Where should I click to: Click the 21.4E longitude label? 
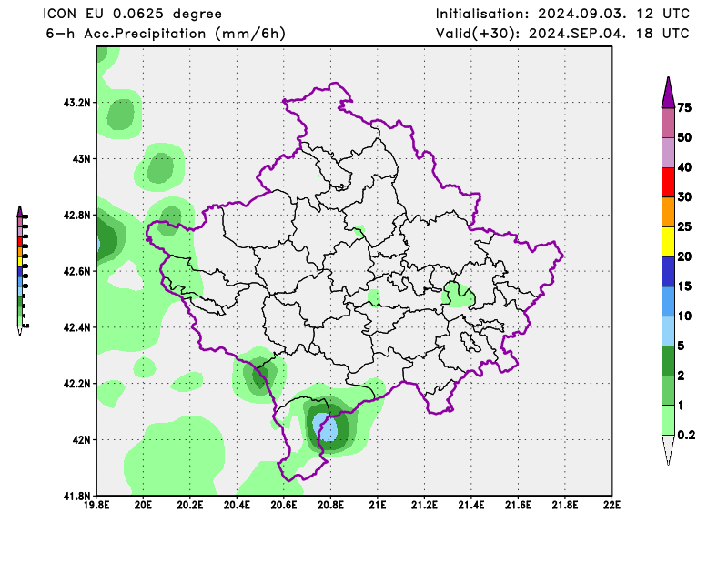pyautogui.click(x=471, y=505)
